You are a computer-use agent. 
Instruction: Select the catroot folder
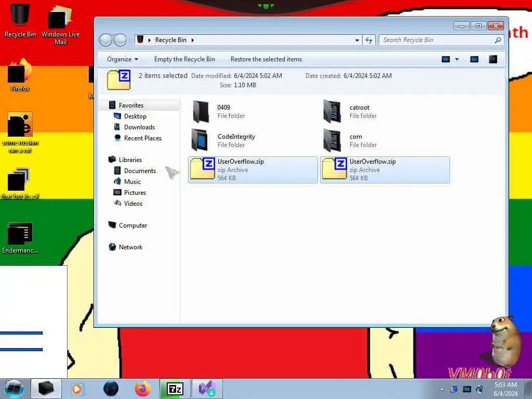click(385, 111)
